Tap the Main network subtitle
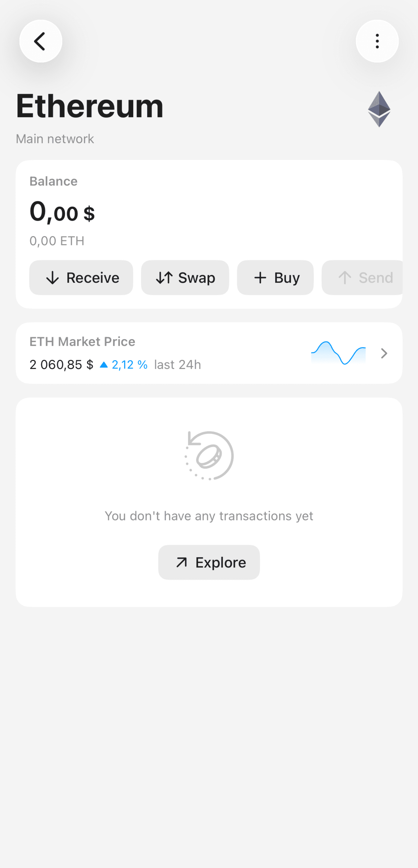 [x=55, y=139]
